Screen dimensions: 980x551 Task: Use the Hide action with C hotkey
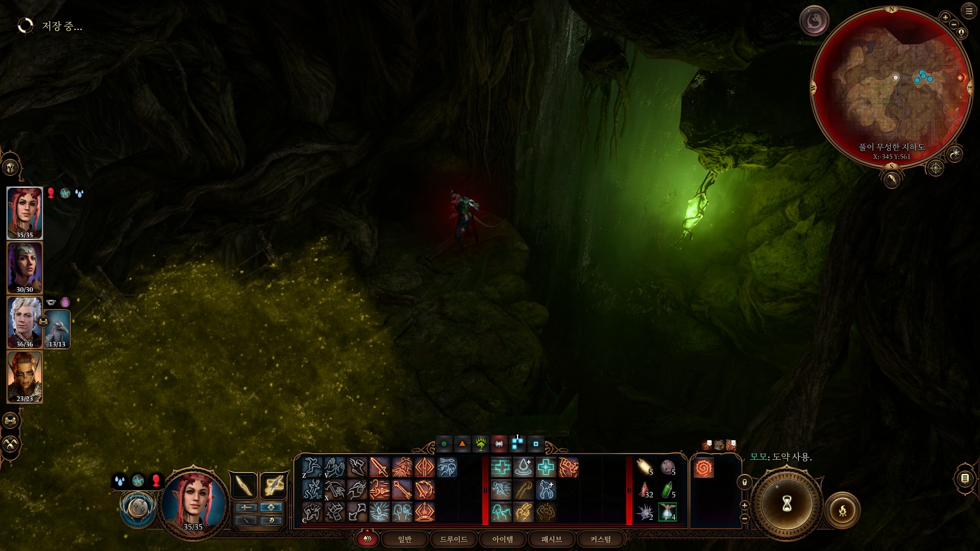point(312,512)
